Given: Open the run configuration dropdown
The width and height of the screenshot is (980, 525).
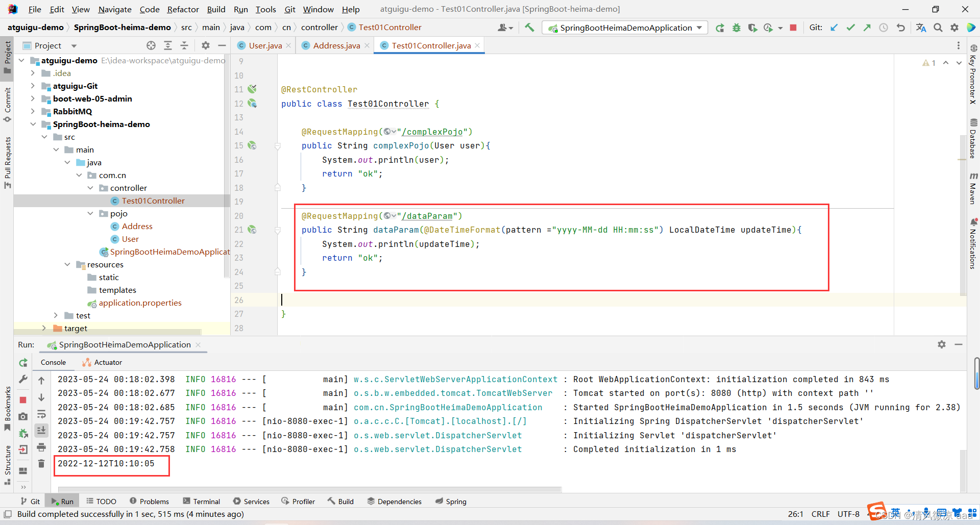Looking at the screenshot, I should 625,28.
